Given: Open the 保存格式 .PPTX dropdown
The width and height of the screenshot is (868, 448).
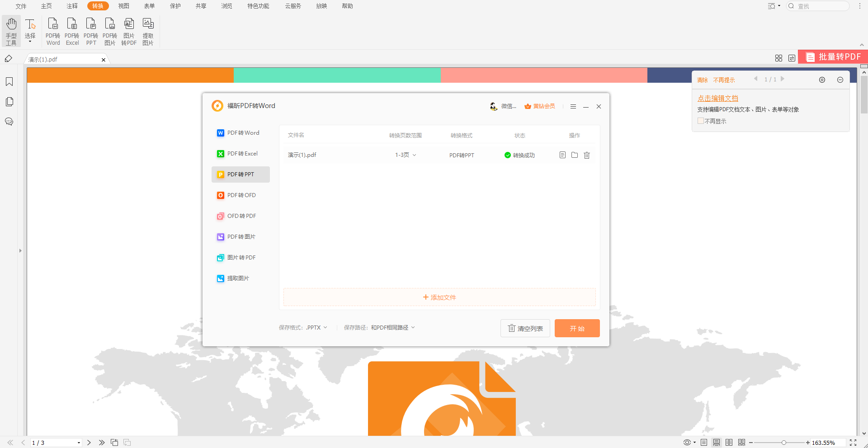Looking at the screenshot, I should click(x=316, y=328).
